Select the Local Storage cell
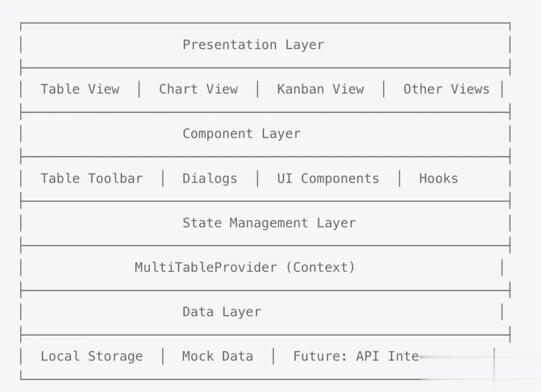Screen dimensions: 541x392 pos(91,356)
